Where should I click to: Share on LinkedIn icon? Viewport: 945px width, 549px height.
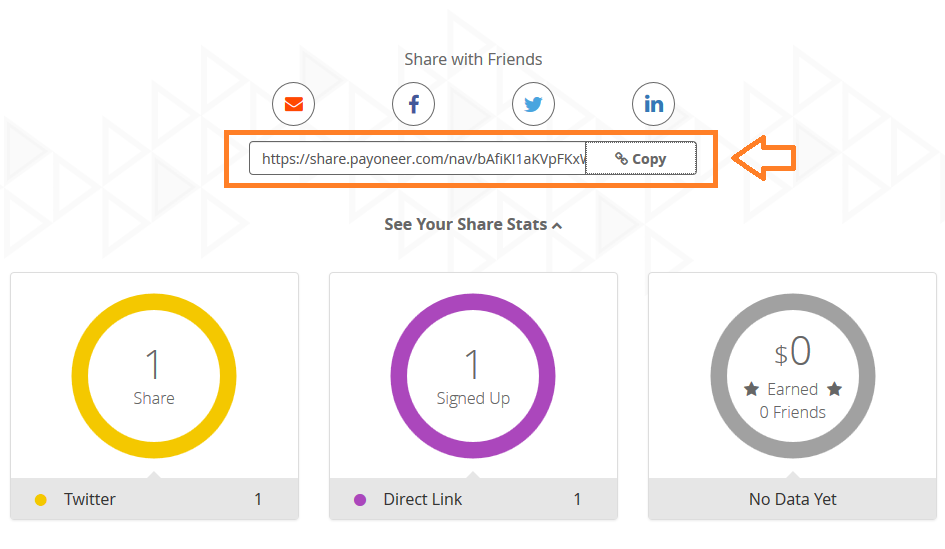coord(653,104)
